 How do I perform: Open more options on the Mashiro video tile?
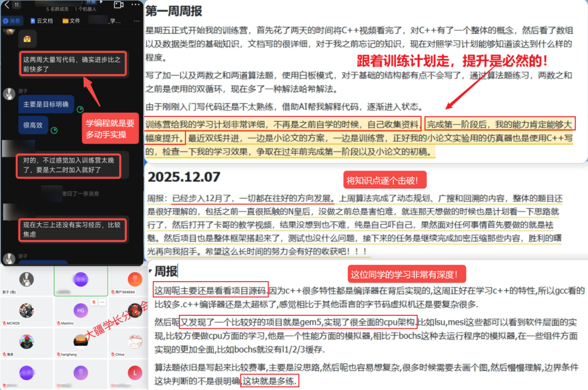point(102,301)
